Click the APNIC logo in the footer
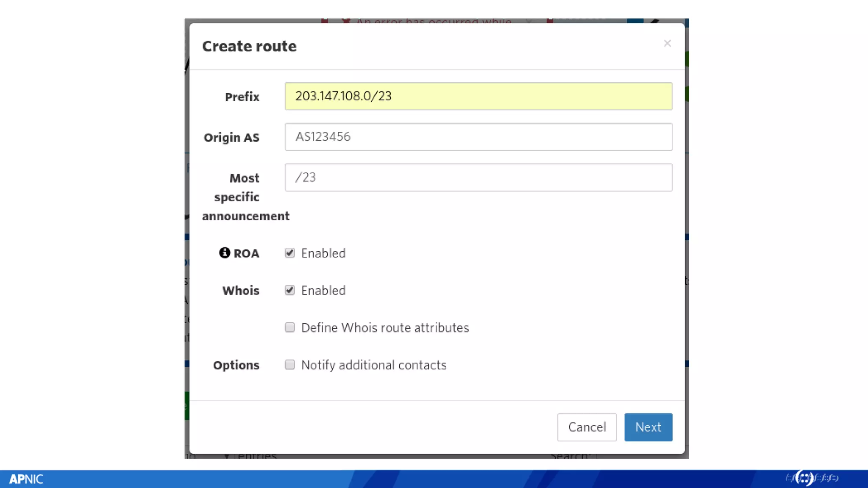This screenshot has height=488, width=868. click(26, 479)
